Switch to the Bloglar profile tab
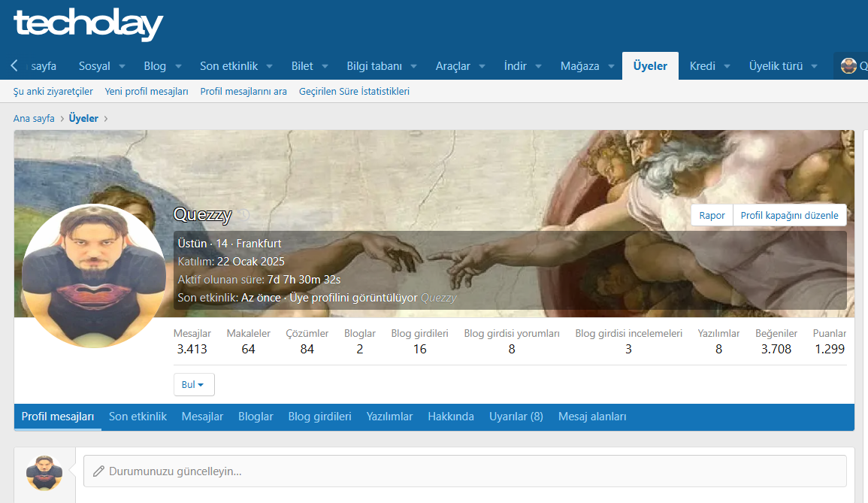Screen dimensions: 868x503 click(256, 417)
